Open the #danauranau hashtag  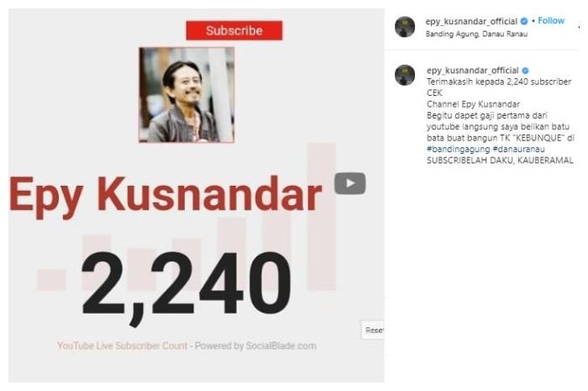[x=518, y=149]
